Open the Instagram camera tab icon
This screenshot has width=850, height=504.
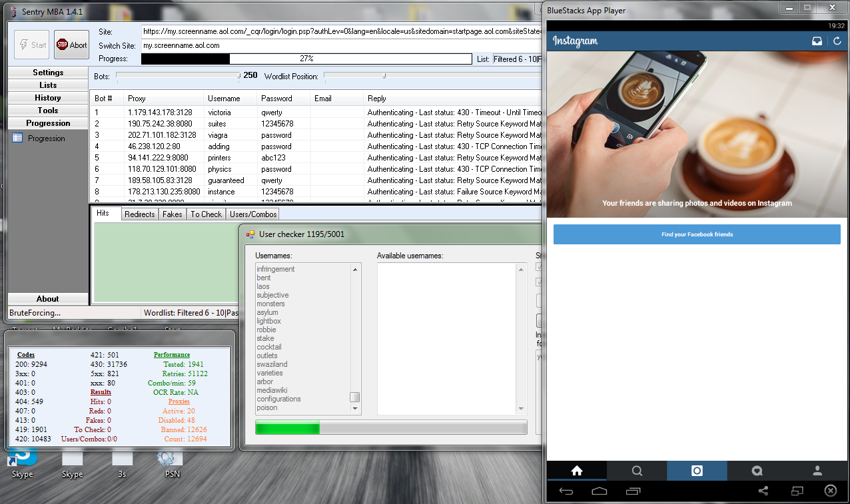[697, 471]
